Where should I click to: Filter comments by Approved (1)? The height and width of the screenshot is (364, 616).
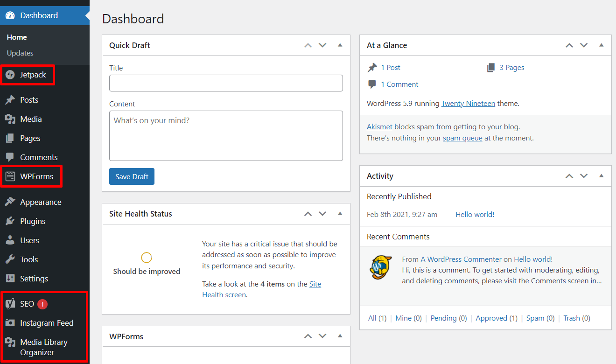pos(497,318)
